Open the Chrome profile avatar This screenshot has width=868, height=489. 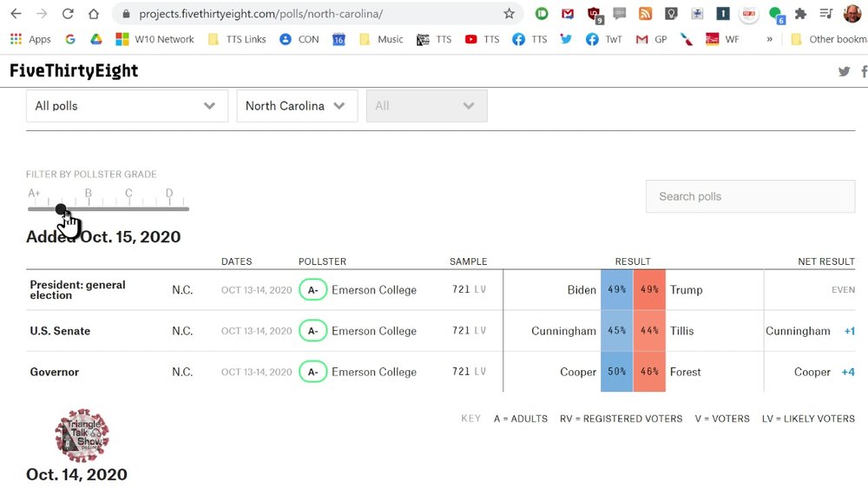tap(852, 14)
